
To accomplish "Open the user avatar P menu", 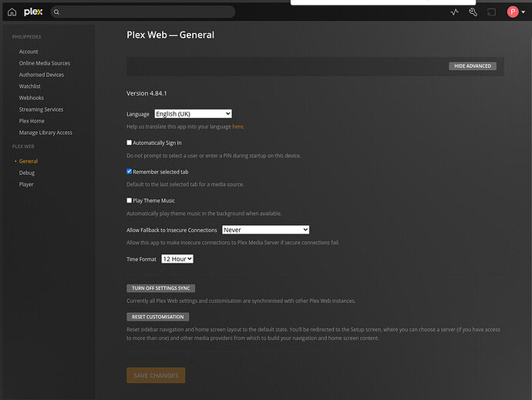I will coord(513,12).
